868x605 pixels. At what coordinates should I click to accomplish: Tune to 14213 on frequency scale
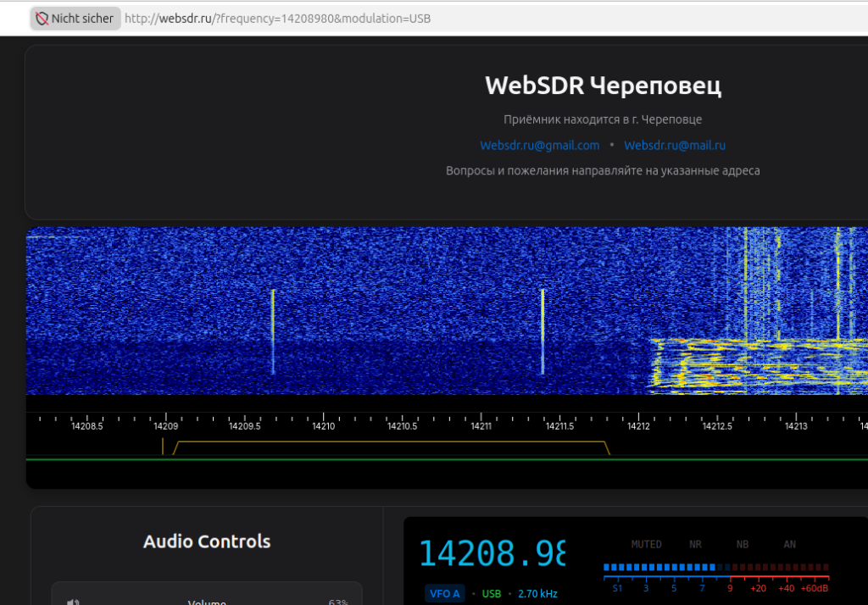[x=796, y=426]
